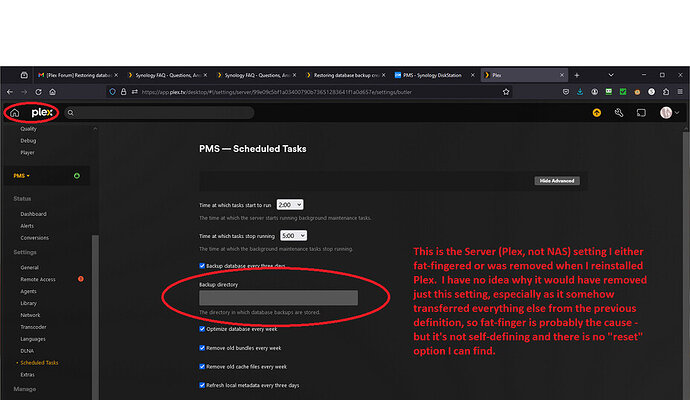Click the green server status icon beside PMS
The height and width of the screenshot is (400, 690).
point(77,176)
